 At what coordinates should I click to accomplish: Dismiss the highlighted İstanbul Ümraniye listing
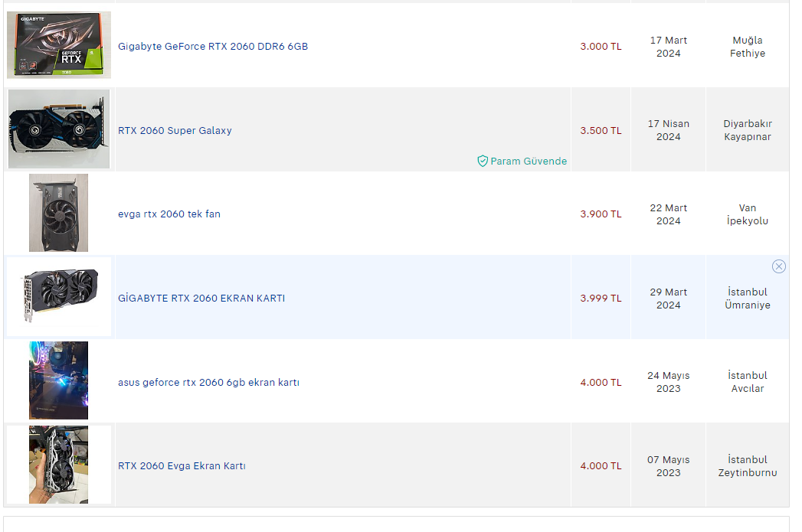[778, 266]
